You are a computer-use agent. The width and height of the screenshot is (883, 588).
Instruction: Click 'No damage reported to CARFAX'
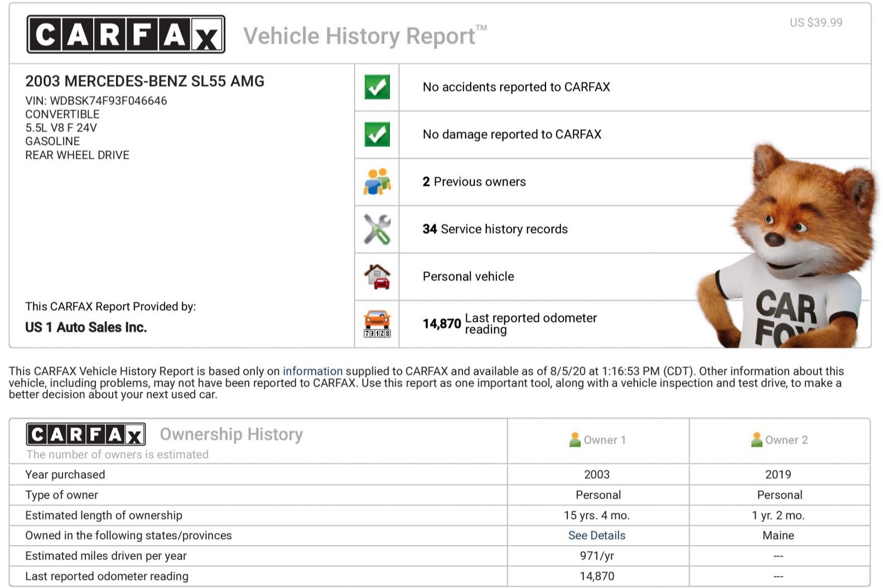tap(512, 134)
